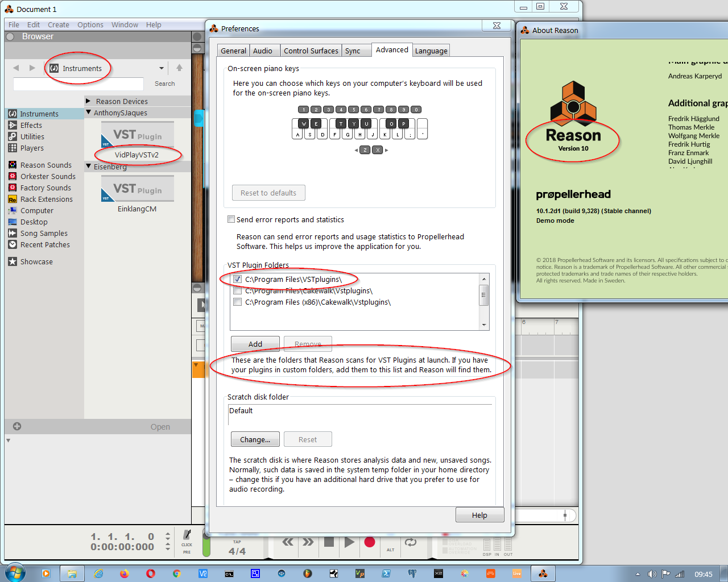Click the Showcase star icon
Screen dimensions: 728x582
13,261
